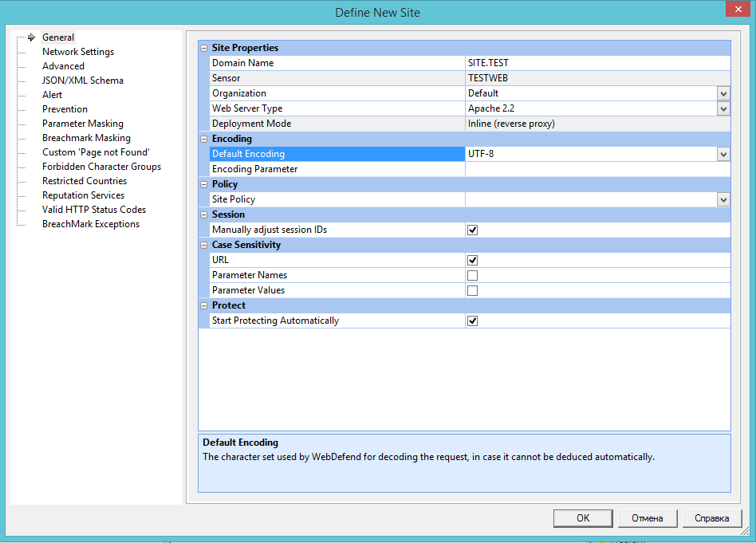Go to Parameter Masking settings
This screenshot has height=543, width=756.
click(x=83, y=124)
